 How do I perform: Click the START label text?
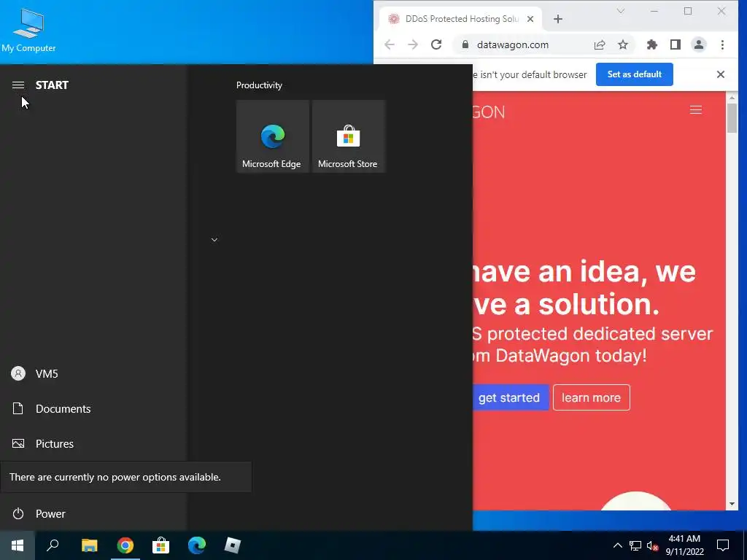(52, 85)
